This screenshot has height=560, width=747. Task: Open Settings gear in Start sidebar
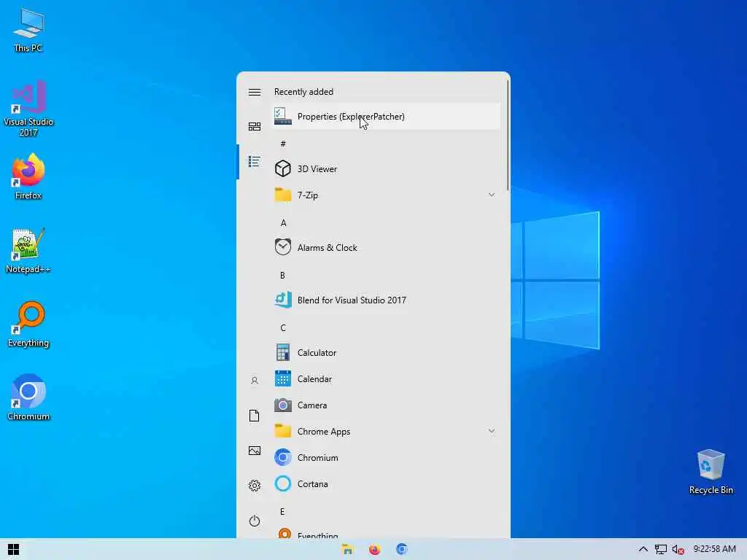pyautogui.click(x=255, y=485)
